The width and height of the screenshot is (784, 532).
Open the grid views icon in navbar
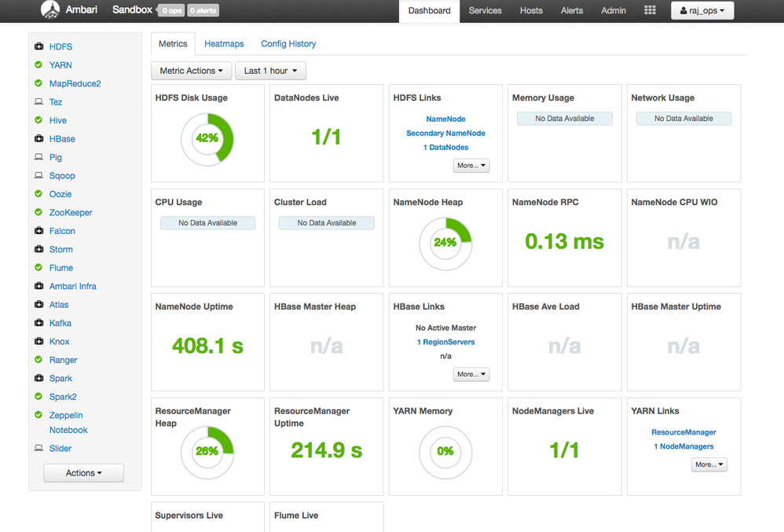coord(650,10)
